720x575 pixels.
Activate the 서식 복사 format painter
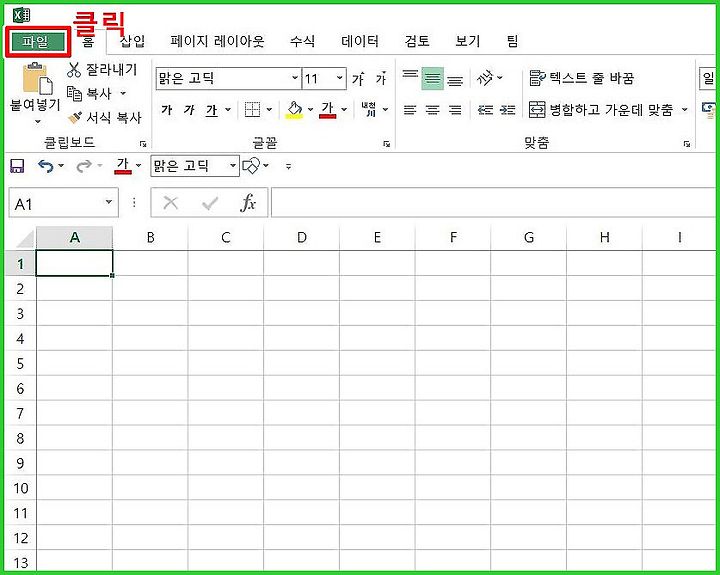tap(105, 118)
